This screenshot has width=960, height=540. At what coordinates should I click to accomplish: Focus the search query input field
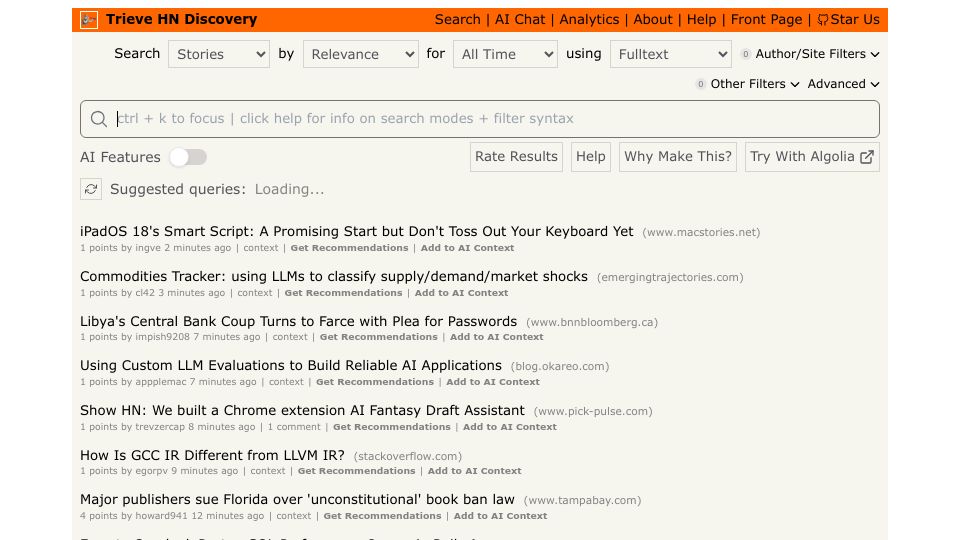click(479, 119)
